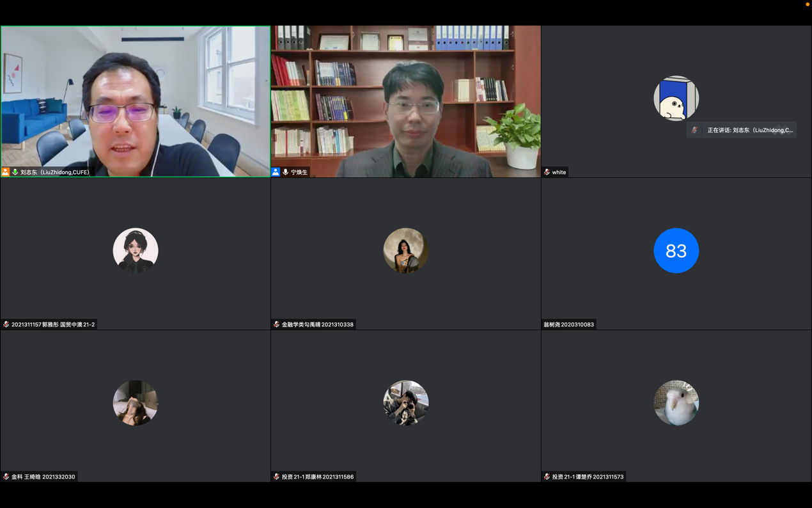Click the blue person badge beside 宁焕生
This screenshot has height=508, width=812.
[x=276, y=172]
